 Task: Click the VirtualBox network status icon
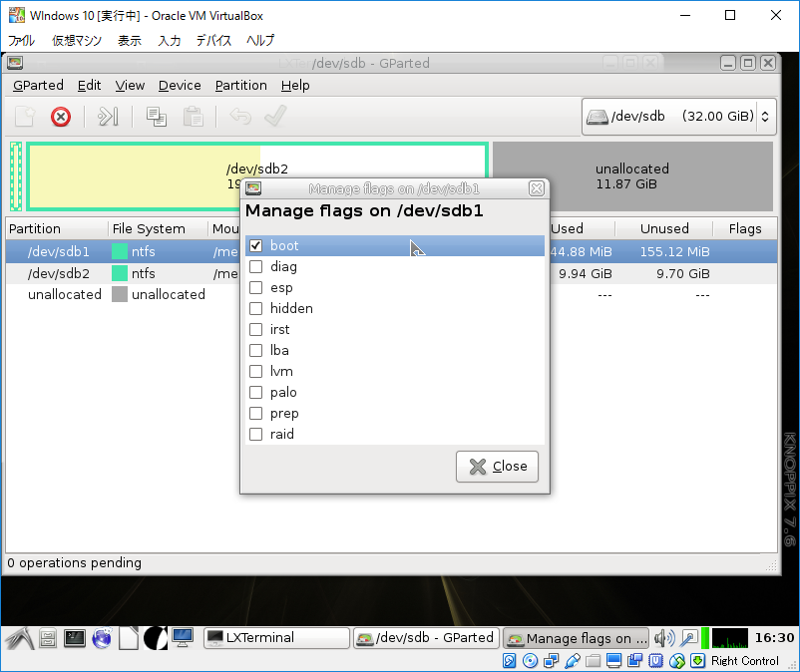pos(551,661)
